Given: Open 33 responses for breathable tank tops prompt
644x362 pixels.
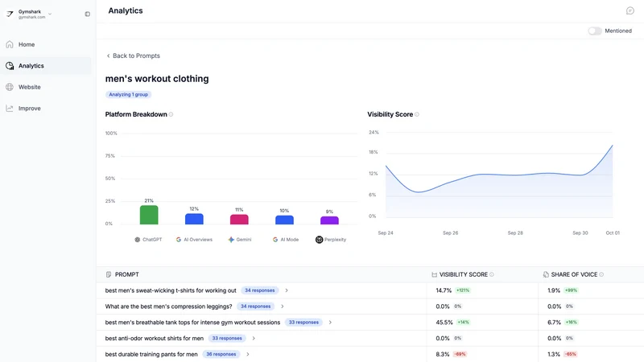Looking at the screenshot, I should [x=303, y=323].
